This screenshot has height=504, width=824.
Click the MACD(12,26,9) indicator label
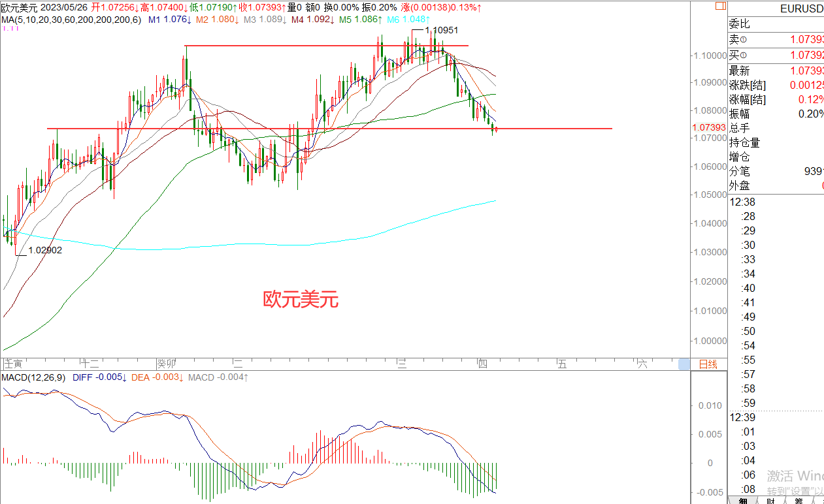tap(34, 377)
